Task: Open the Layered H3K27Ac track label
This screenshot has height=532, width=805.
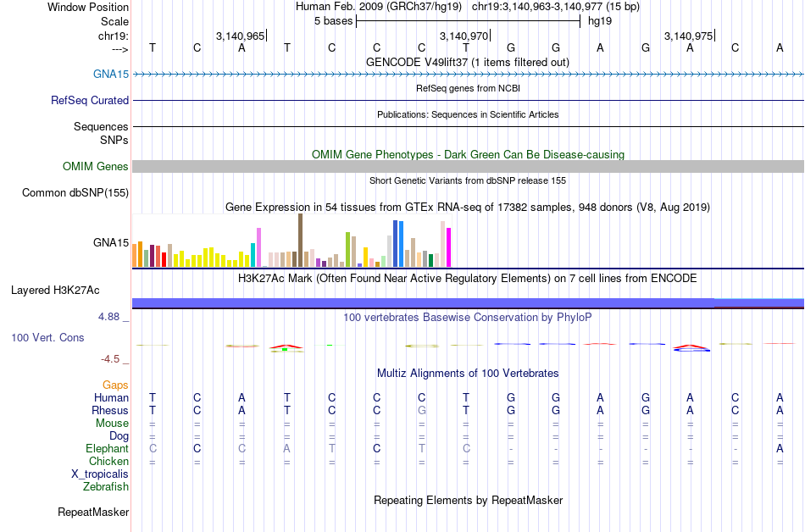Action: (x=55, y=291)
